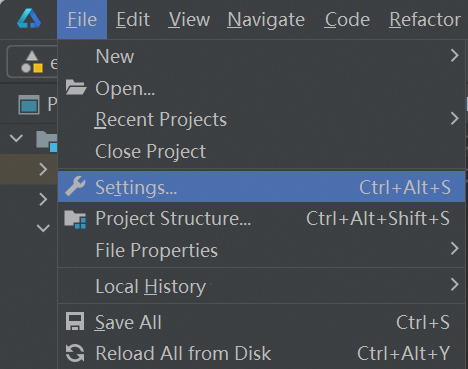This screenshot has width=468, height=369.
Task: Open the Edit menu
Action: click(133, 19)
